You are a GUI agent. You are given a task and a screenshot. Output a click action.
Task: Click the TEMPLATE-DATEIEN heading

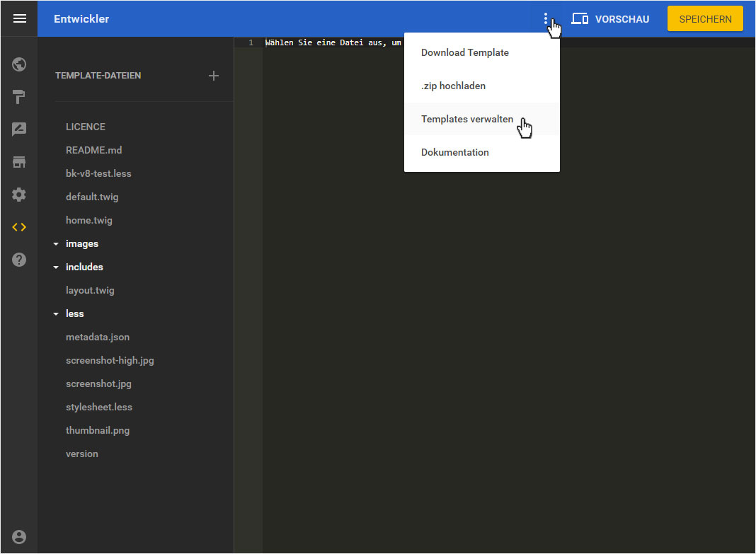pos(98,76)
